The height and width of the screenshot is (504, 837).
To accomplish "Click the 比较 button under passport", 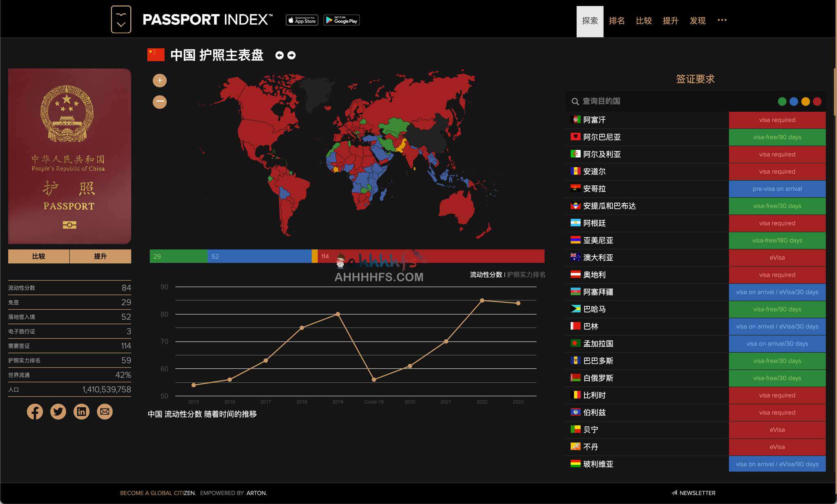I will pos(39,256).
